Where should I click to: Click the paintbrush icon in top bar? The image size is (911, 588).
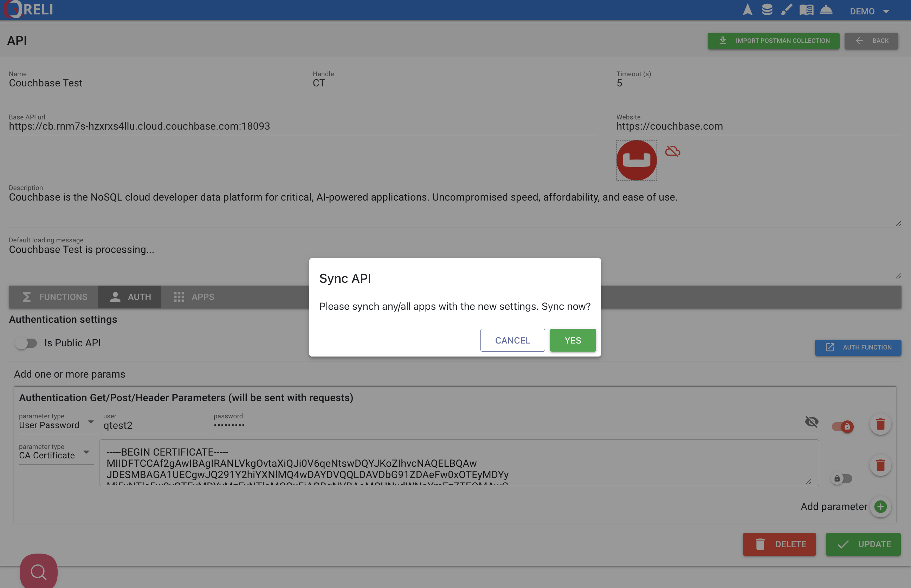786,10
